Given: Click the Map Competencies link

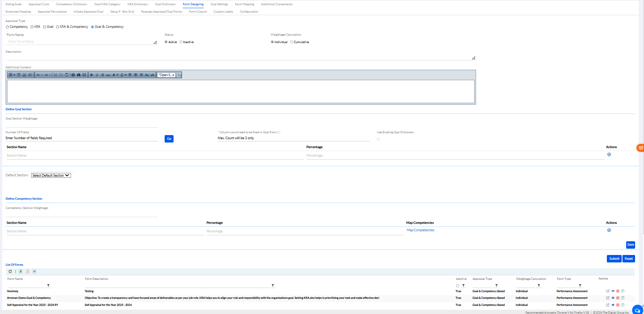Looking at the screenshot, I should coord(420,230).
